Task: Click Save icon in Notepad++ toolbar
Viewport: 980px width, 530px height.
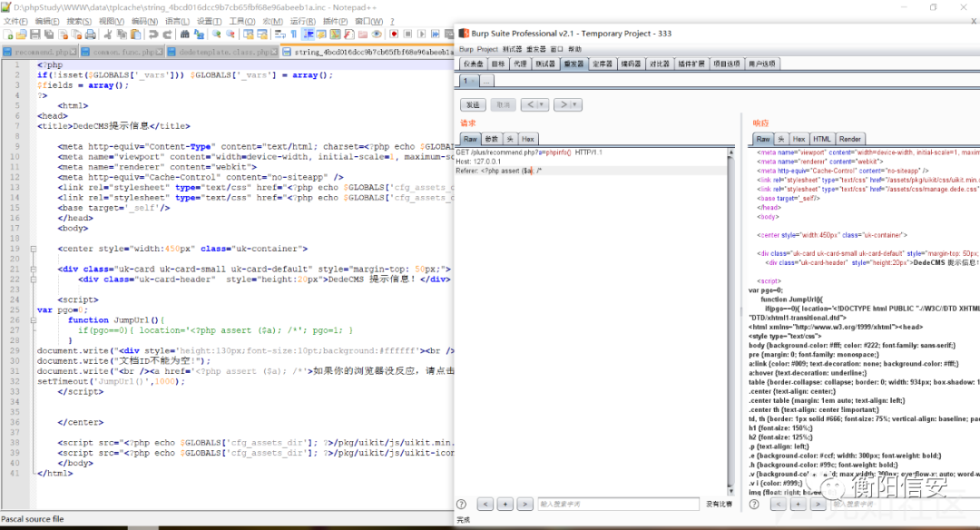Action: [x=35, y=34]
